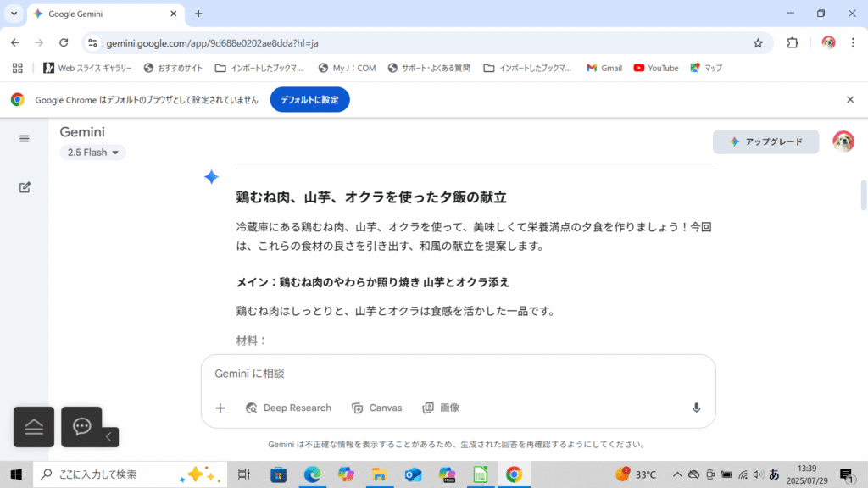
Task: Open first インポートしたブックマ… bookmarks folder
Action: click(x=259, y=68)
